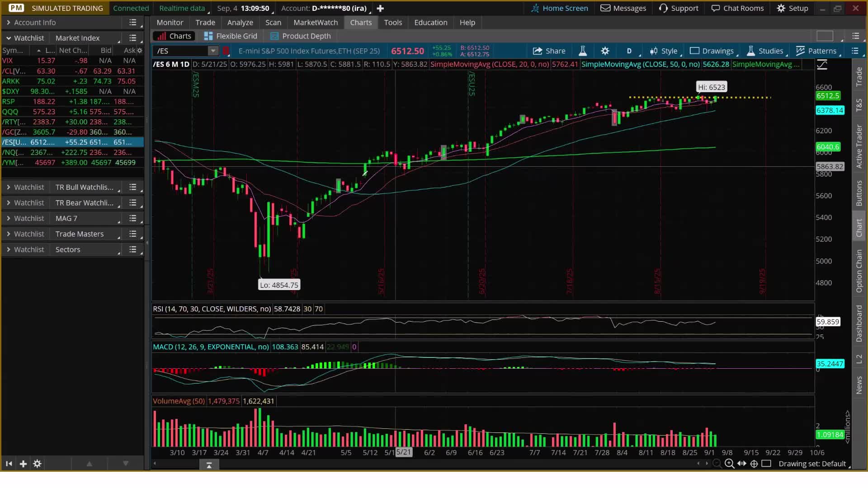Expand the Sectors watchlist
This screenshot has width=868, height=488.
pos(9,249)
